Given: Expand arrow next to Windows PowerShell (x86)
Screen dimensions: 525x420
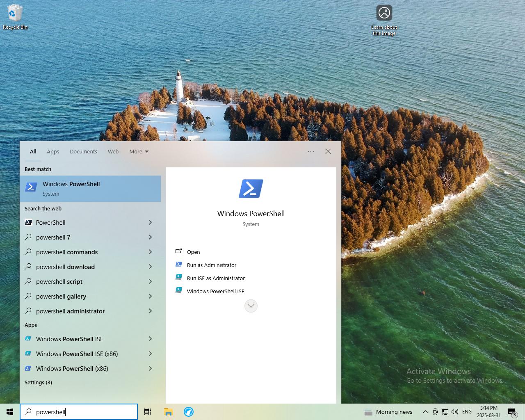Looking at the screenshot, I should pos(150,368).
